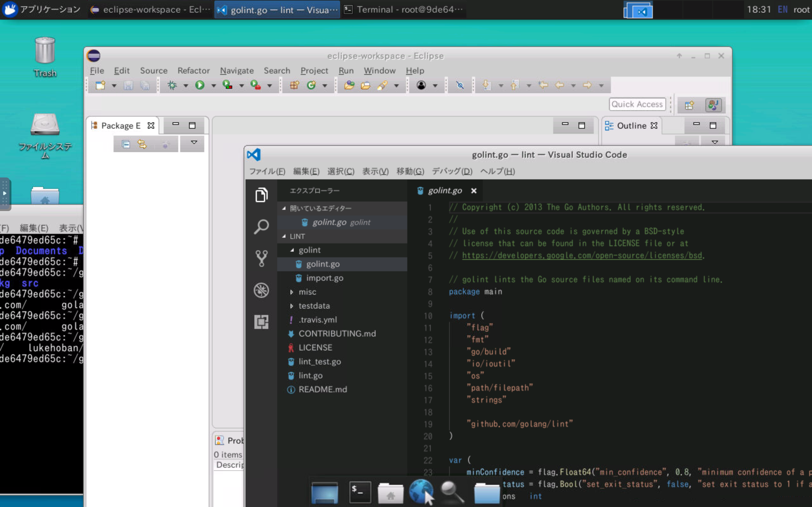The image size is (812, 507).
Task: Open lint_test.go in the explorer
Action: [x=319, y=362]
